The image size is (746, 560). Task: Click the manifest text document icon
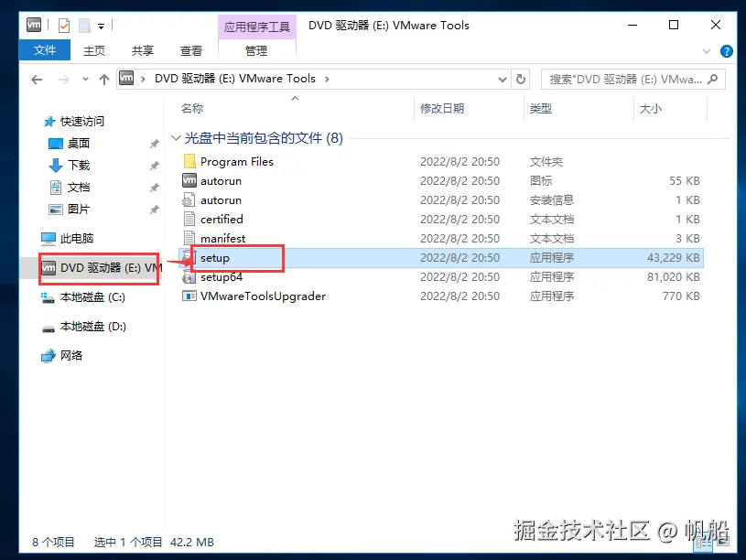(x=189, y=238)
